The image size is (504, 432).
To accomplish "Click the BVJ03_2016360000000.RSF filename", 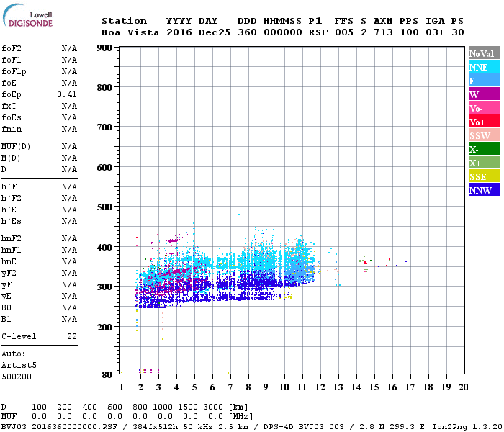I will (59, 427).
